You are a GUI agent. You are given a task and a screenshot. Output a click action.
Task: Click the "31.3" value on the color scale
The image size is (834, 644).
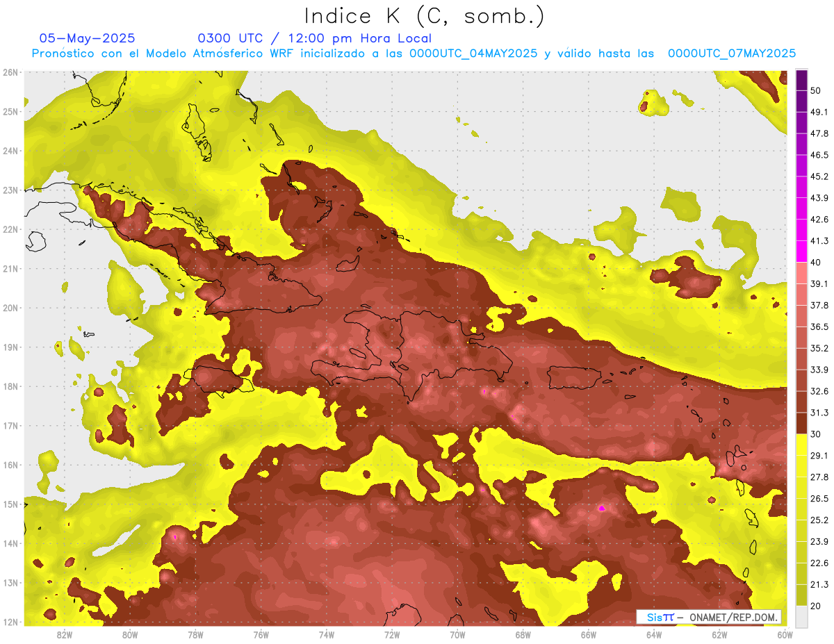819,413
